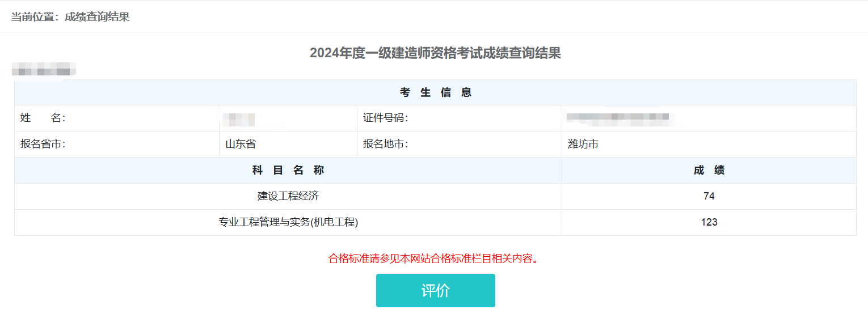Click the 科目名称 column header
Image resolution: width=868 pixels, height=318 pixels.
288,170
